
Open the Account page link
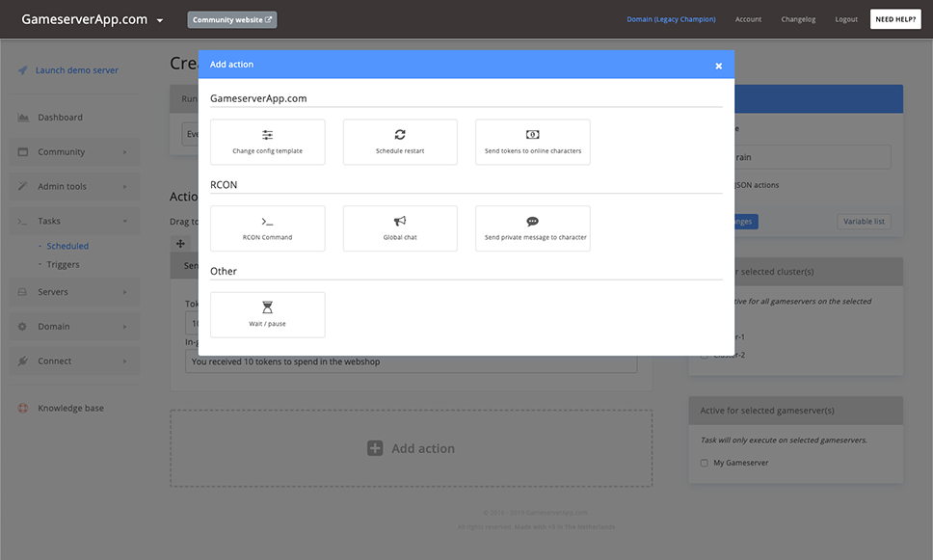point(748,19)
